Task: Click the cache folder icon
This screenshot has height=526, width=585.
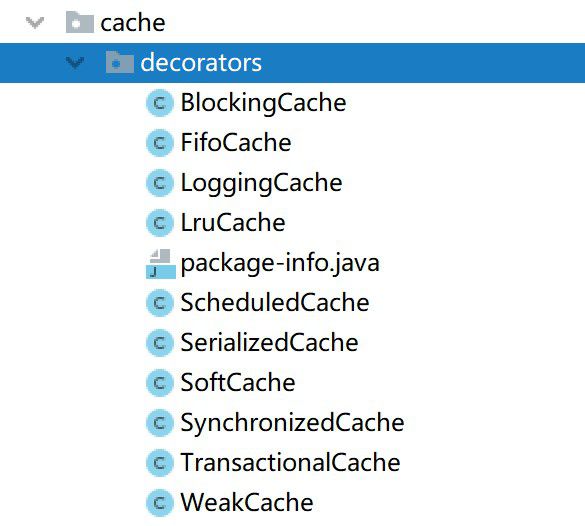Action: click(79, 22)
